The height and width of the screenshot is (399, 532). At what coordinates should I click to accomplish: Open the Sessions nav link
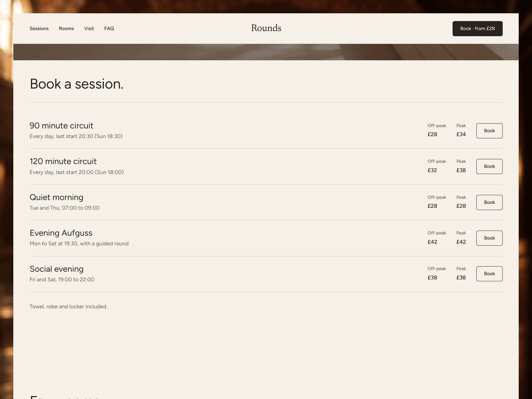click(39, 29)
